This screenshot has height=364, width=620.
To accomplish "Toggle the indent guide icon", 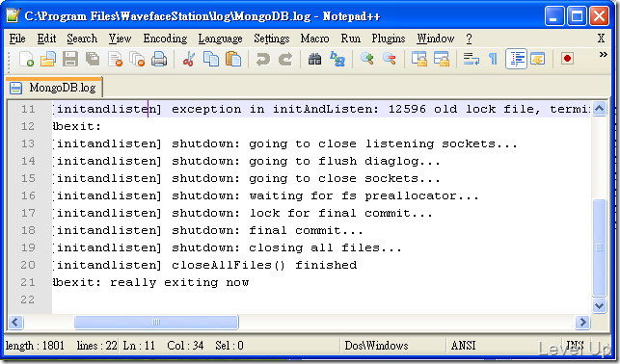I will (x=516, y=59).
